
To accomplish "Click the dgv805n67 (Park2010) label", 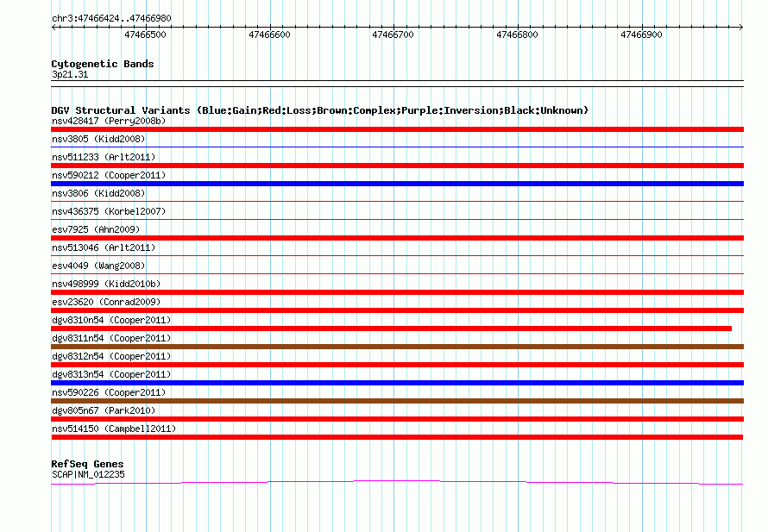I will pos(104,410).
